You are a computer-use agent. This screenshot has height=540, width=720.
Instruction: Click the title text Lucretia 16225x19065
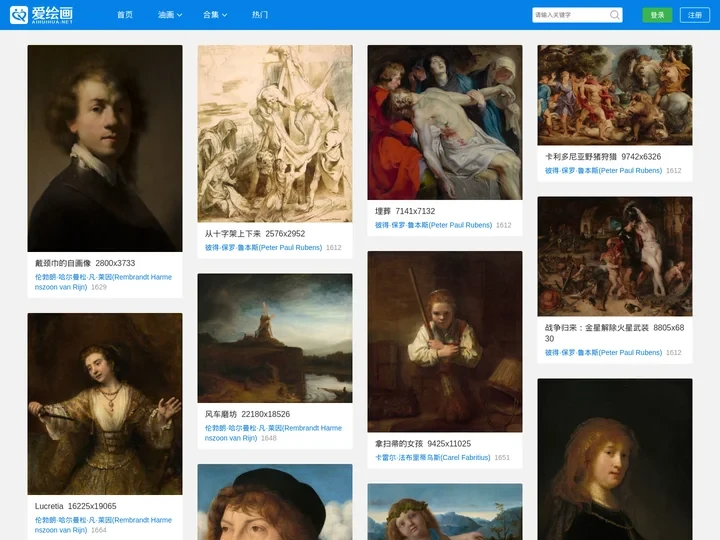click(x=76, y=506)
